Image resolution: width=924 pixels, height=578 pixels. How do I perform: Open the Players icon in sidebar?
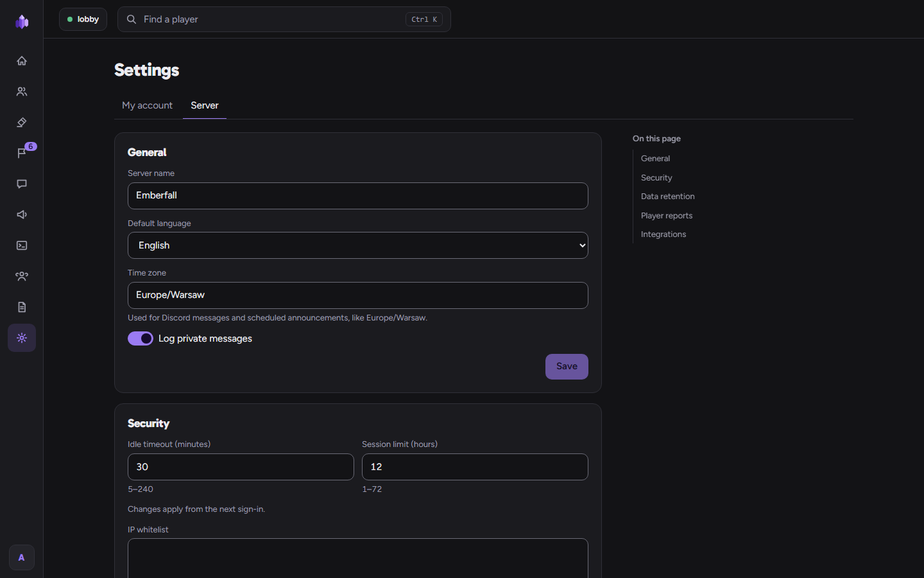22,91
